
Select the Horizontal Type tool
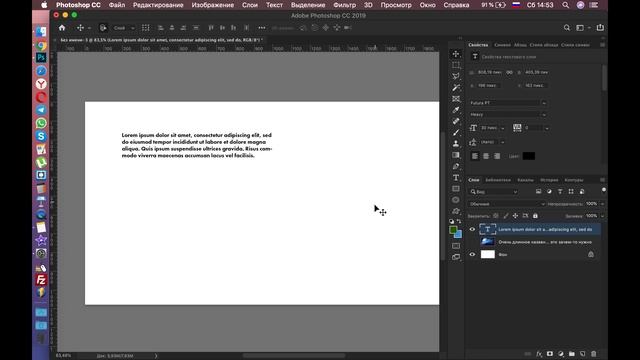click(456, 178)
